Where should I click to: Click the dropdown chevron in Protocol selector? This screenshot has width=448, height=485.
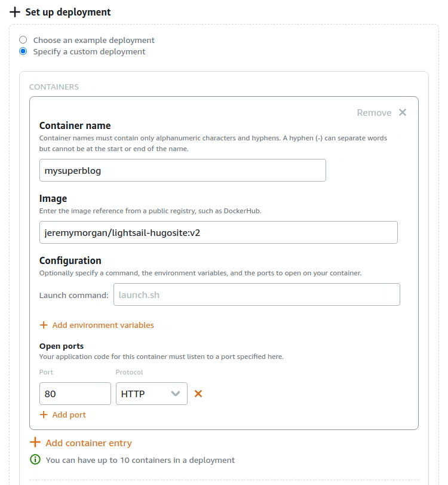(x=176, y=394)
